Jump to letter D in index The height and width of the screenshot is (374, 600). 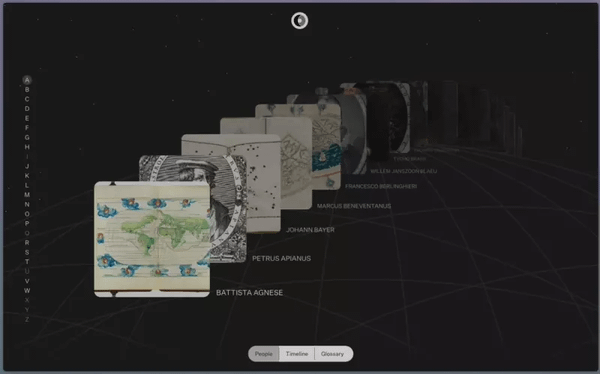pos(27,109)
